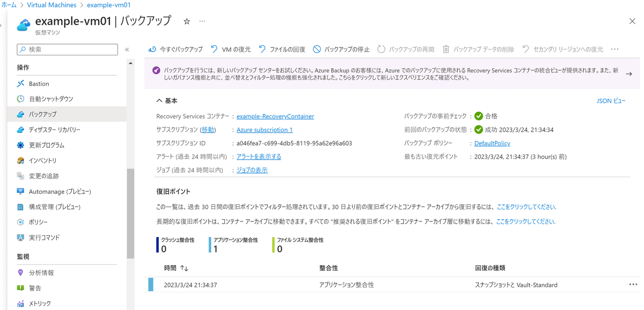Select the 変更の追跡 menu item

(x=67, y=176)
